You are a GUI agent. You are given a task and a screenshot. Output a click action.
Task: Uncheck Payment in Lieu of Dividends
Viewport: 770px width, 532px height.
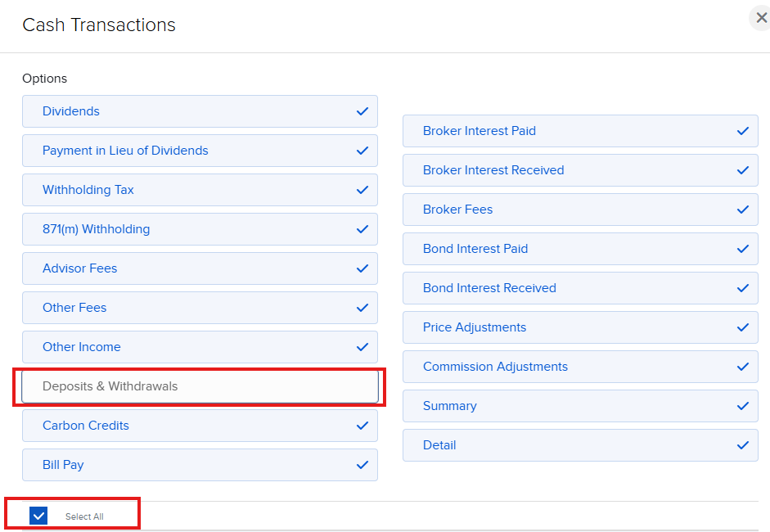(200, 151)
